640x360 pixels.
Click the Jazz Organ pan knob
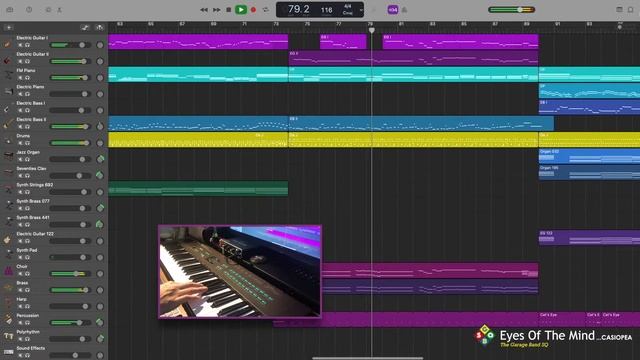pos(100,159)
